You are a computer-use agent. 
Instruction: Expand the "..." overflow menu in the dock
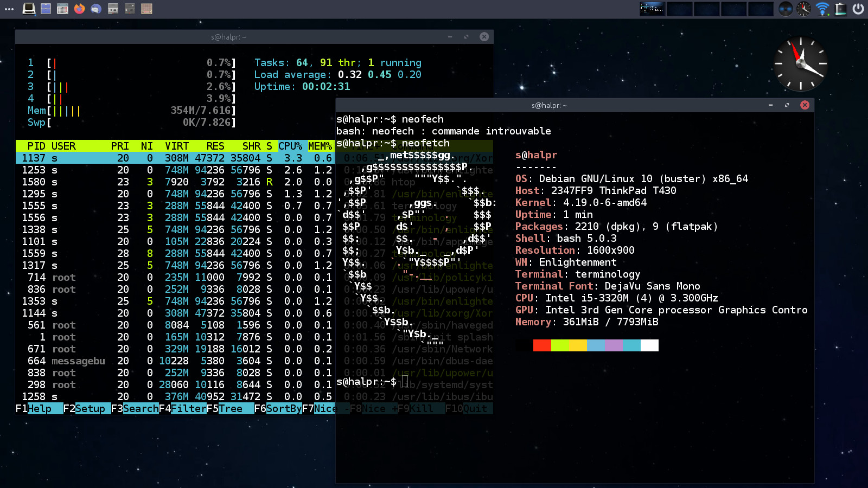pyautogui.click(x=9, y=9)
